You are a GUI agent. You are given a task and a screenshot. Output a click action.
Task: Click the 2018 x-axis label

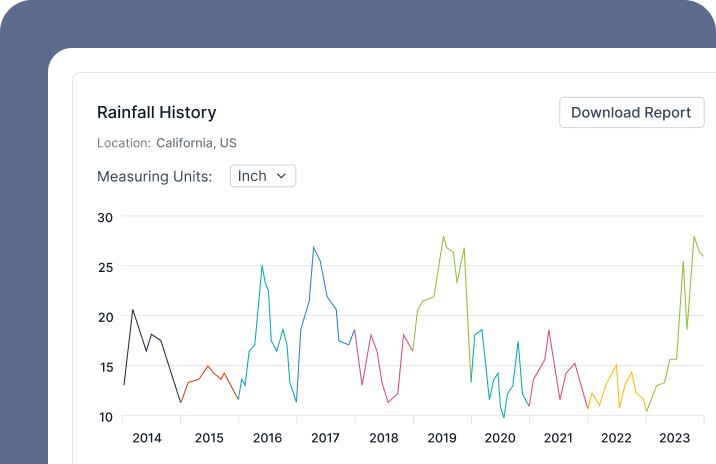tap(384, 438)
